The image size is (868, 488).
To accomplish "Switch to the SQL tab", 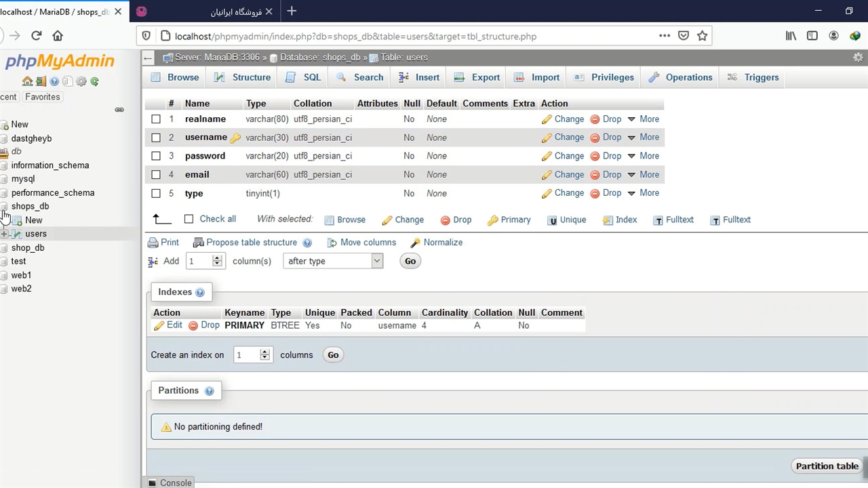I will pyautogui.click(x=304, y=77).
